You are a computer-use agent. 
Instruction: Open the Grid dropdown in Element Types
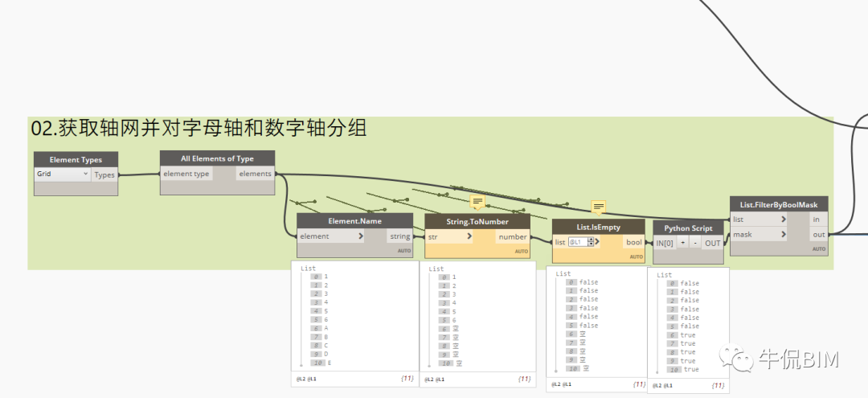[x=62, y=174]
